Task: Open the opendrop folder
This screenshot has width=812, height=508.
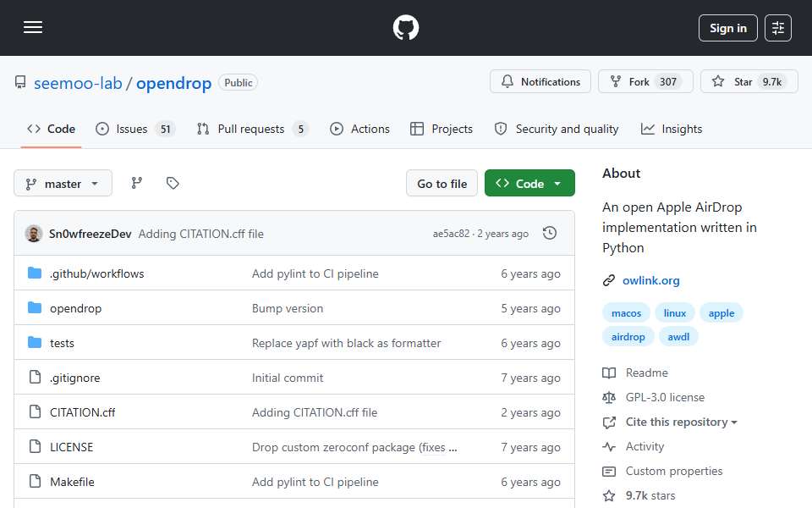Action: (x=75, y=308)
